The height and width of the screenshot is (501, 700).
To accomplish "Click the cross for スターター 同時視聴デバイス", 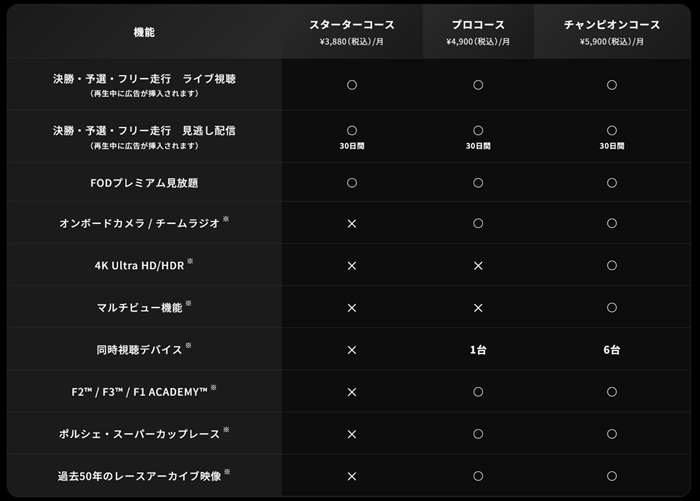I will pyautogui.click(x=352, y=350).
